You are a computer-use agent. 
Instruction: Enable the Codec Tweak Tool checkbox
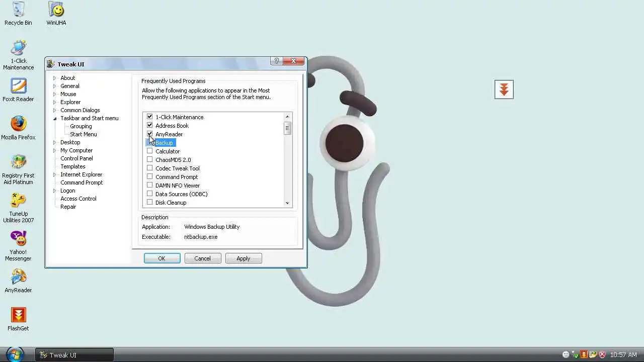pyautogui.click(x=149, y=168)
